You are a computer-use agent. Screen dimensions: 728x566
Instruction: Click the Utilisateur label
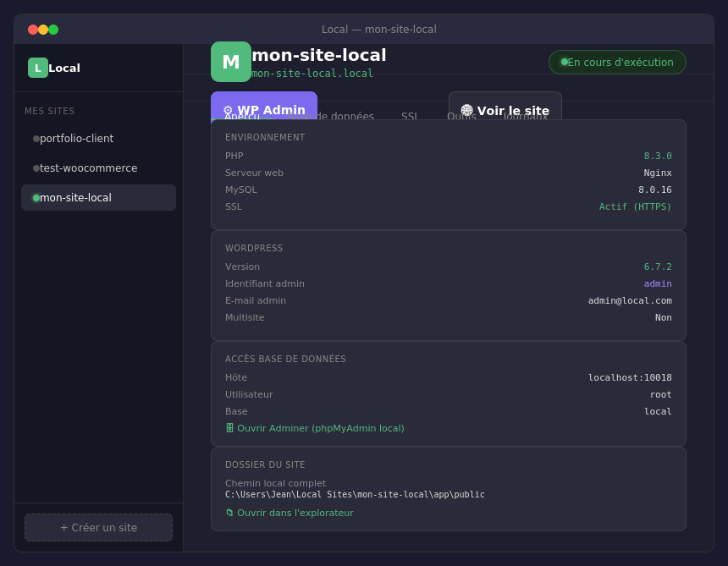click(x=249, y=394)
